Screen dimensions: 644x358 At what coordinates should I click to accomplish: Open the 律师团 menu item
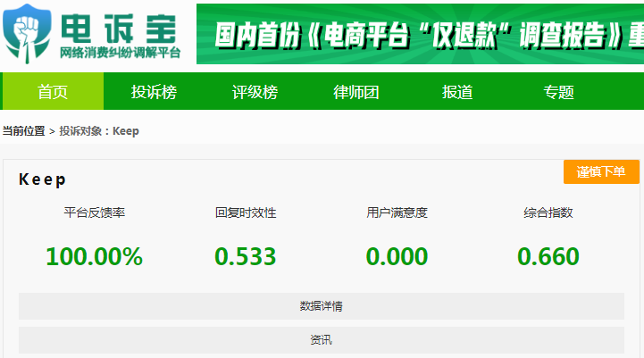356,92
